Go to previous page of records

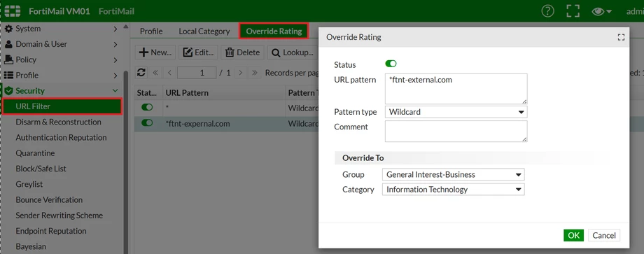(x=169, y=73)
